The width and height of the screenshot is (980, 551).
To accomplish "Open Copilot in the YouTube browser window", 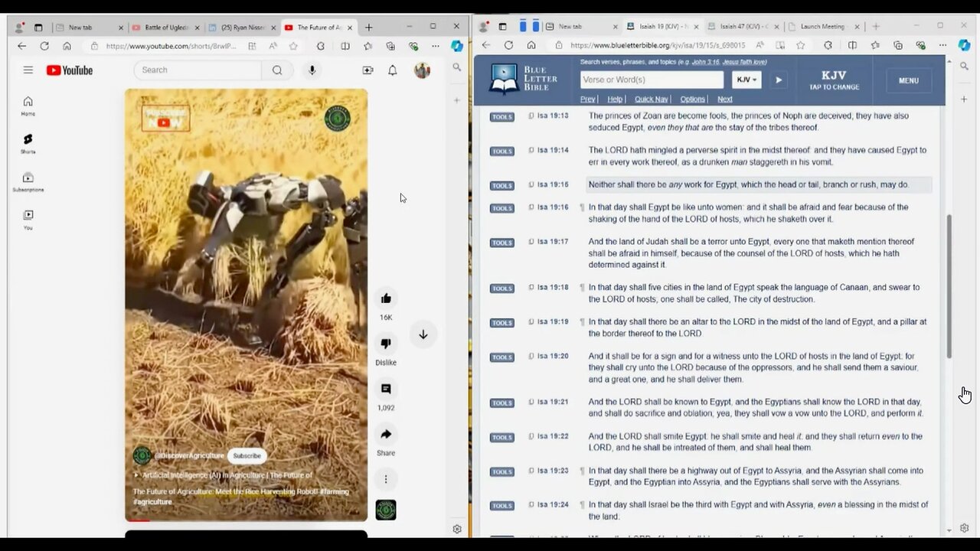I will [457, 46].
